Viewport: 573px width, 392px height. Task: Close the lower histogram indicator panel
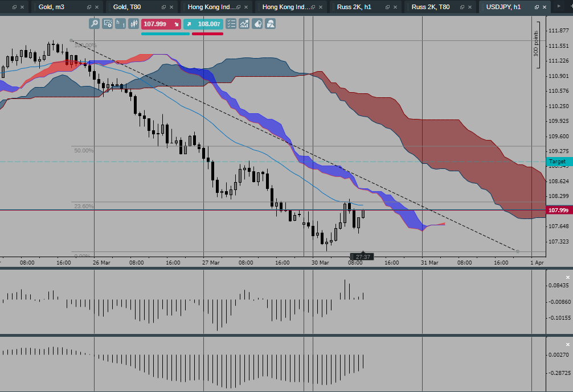click(x=567, y=345)
